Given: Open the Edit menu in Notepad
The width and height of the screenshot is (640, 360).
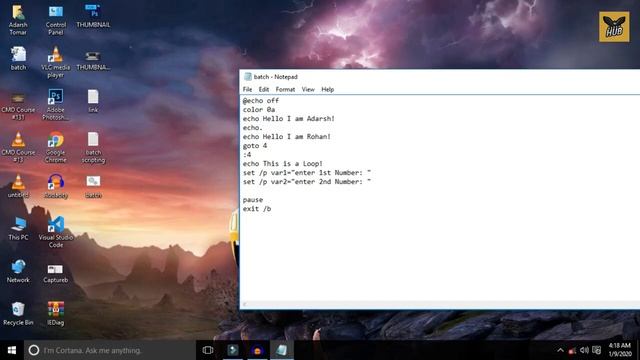Looking at the screenshot, I should pos(264,89).
